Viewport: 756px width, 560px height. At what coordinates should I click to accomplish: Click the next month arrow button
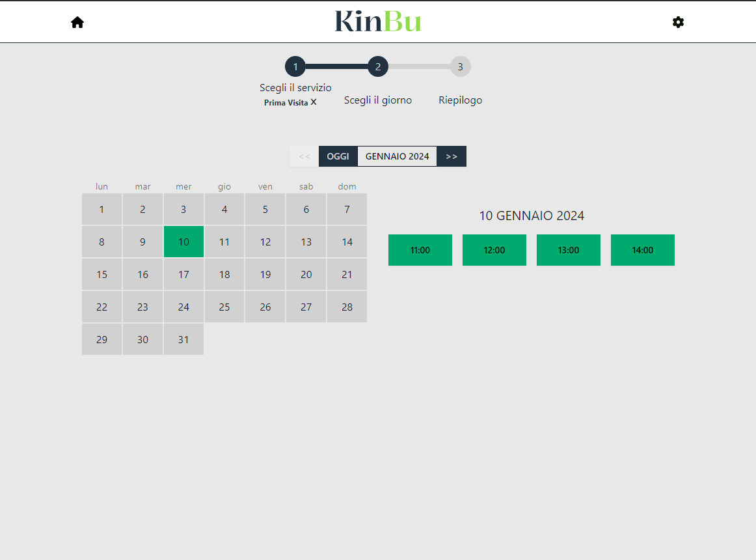pyautogui.click(x=452, y=156)
